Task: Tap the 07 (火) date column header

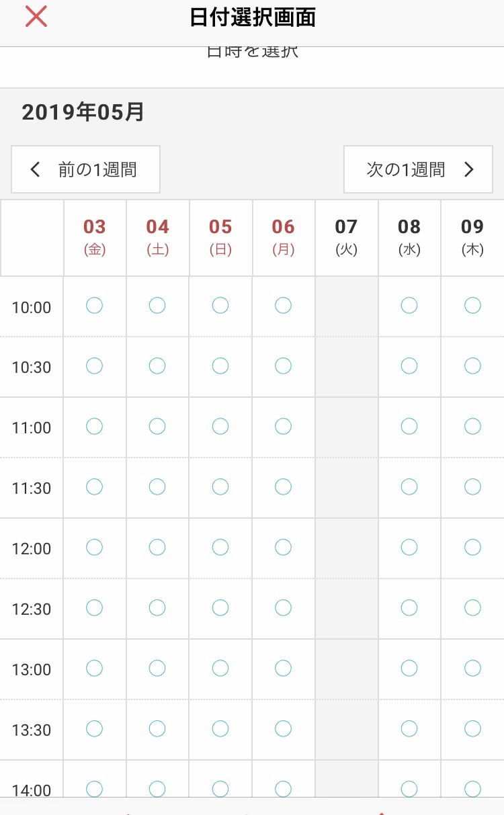Action: click(346, 238)
